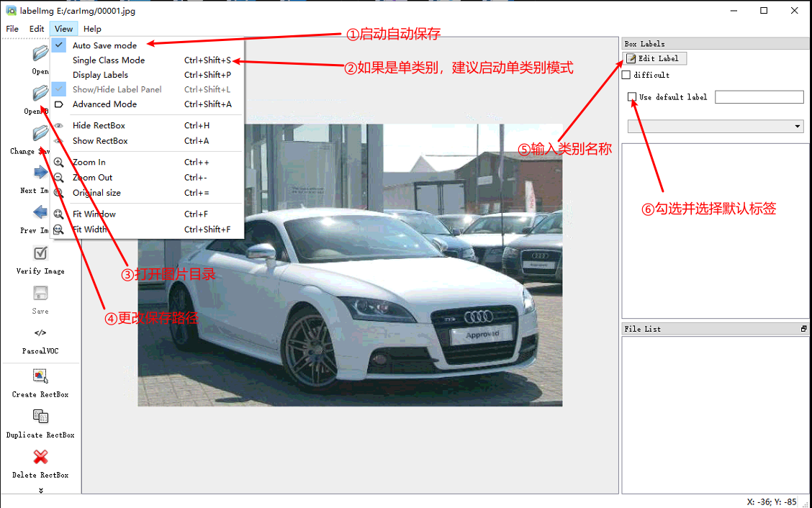The width and height of the screenshot is (812, 508).
Task: Expand toolbar overflow chevron at bottom
Action: 40,490
